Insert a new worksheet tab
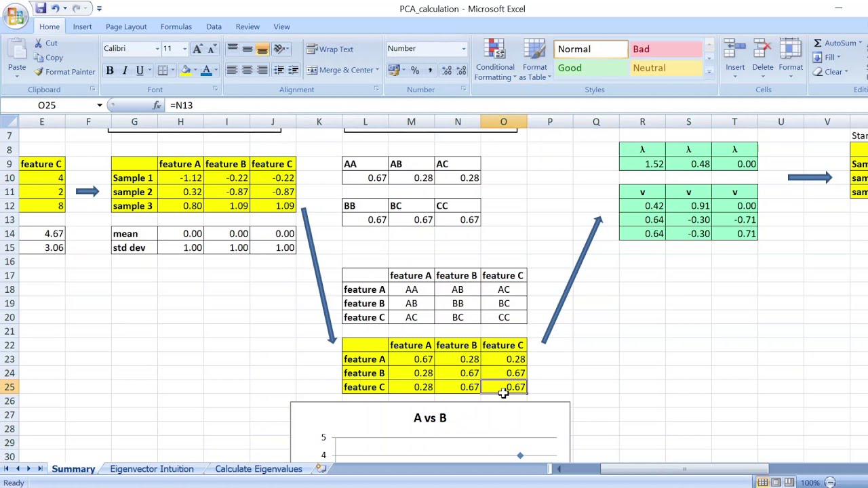Viewport: 868px width, 488px height. [x=321, y=468]
